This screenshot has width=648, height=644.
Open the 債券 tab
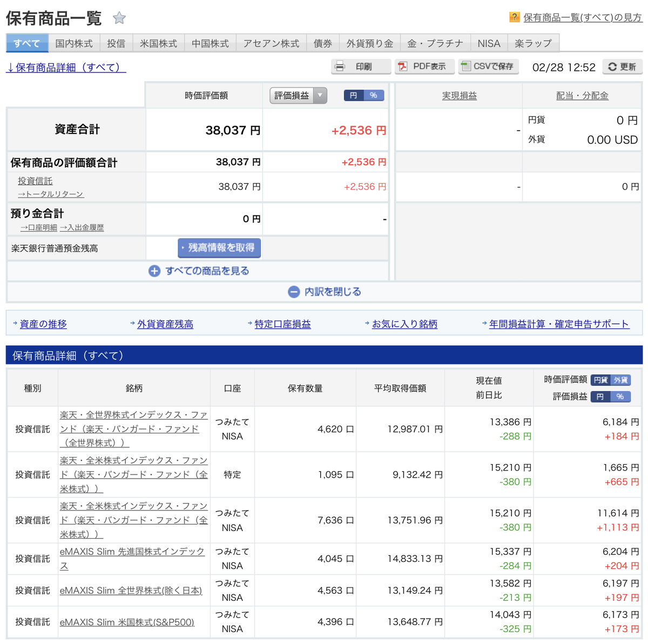point(323,43)
